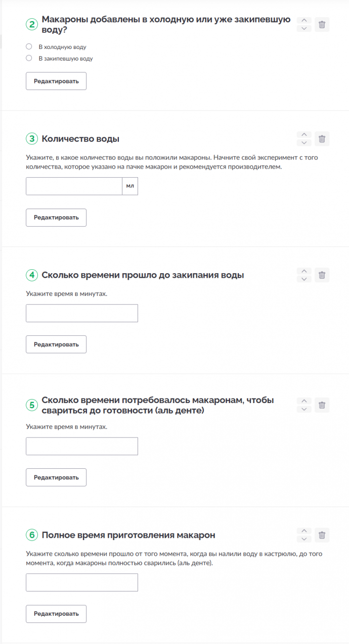Viewport: 349px width, 644px height.
Task: Click 'Редактировать' under question 6
Action: 56,614
